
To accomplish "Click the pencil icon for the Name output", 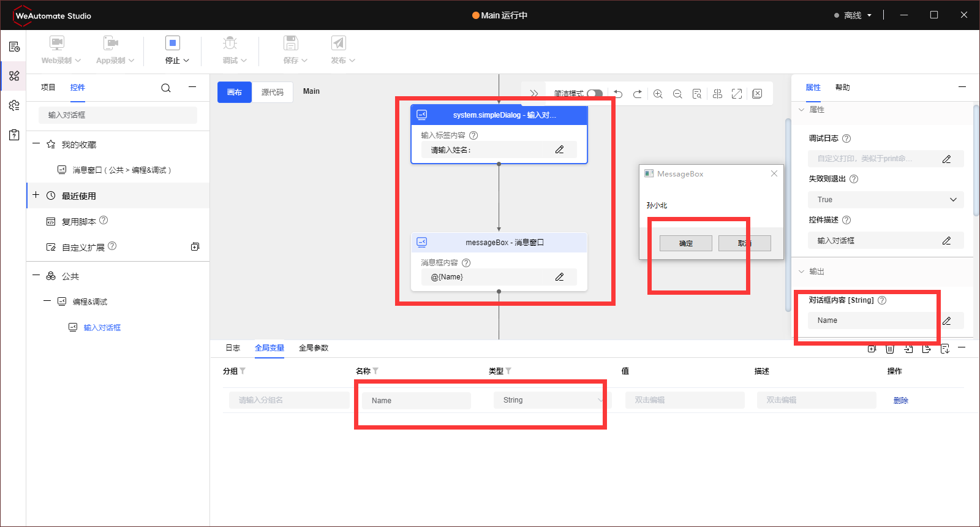I will pos(946,320).
